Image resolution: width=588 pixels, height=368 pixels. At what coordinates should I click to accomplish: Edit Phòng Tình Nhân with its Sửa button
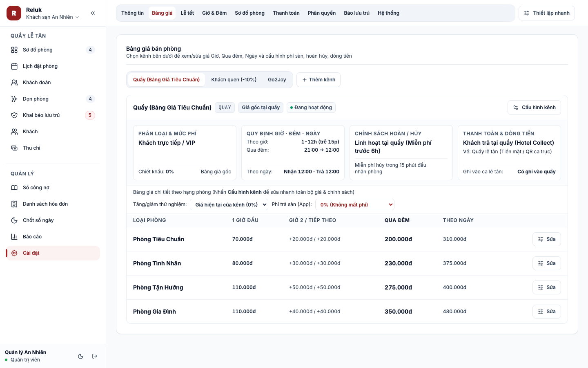tap(547, 263)
